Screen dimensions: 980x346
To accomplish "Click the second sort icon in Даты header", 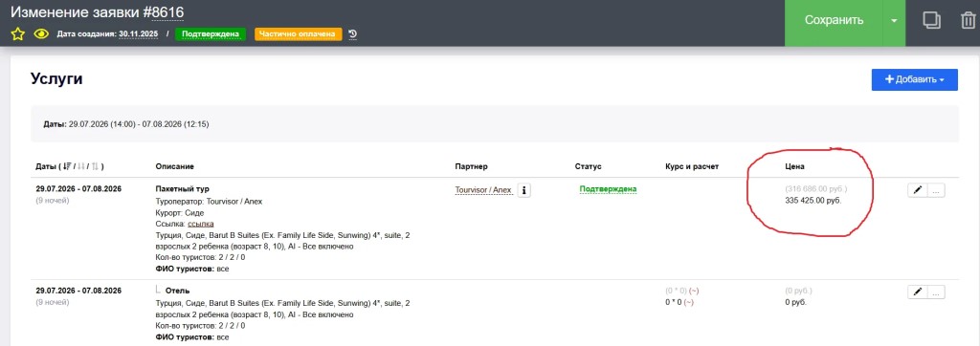I will [x=81, y=166].
